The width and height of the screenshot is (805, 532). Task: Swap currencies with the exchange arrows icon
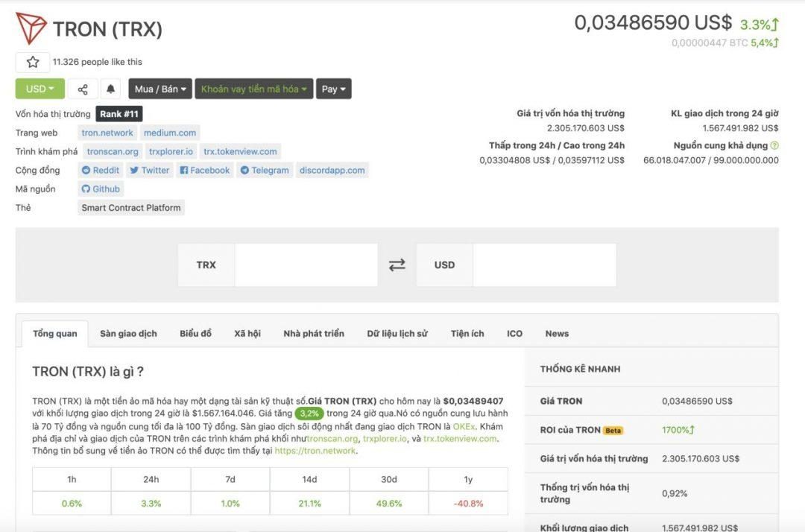pyautogui.click(x=397, y=265)
